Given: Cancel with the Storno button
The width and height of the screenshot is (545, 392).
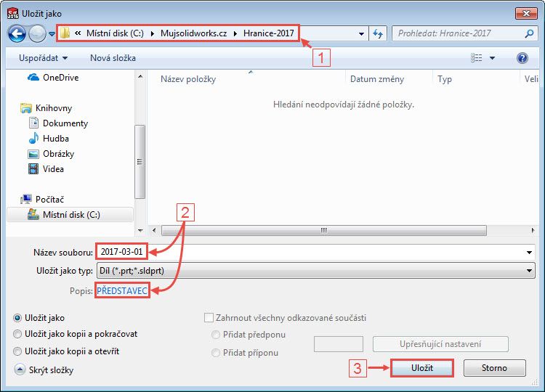Looking at the screenshot, I should click(494, 368).
